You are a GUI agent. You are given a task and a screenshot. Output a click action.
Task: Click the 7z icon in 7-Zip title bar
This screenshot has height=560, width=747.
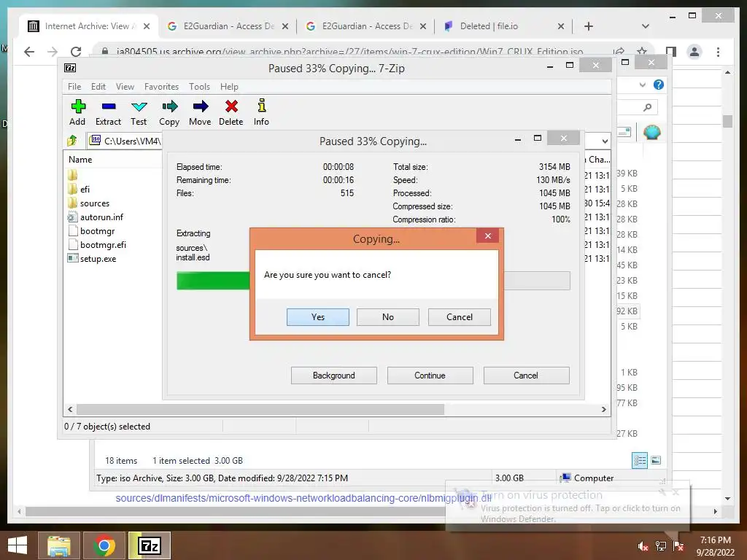click(70, 68)
